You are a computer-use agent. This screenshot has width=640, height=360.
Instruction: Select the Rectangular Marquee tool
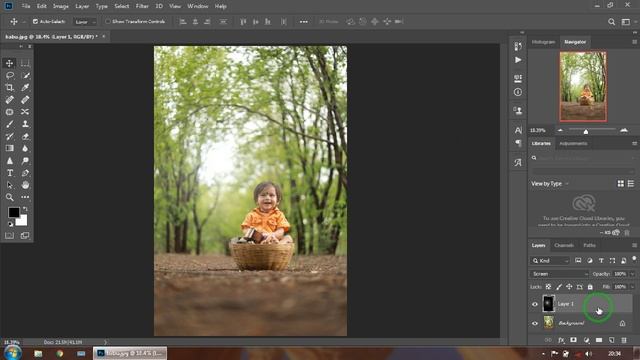[25, 63]
